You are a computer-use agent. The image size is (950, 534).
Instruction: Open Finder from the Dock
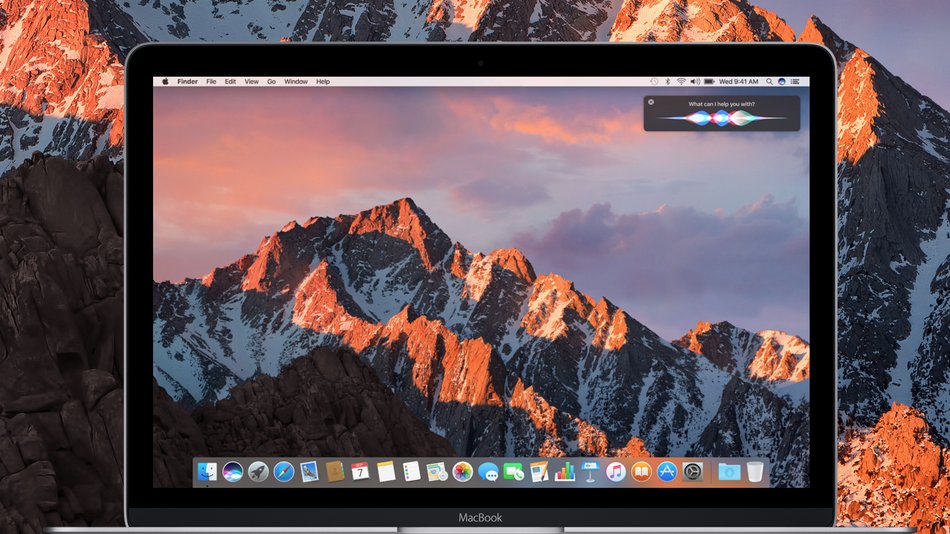[x=207, y=472]
